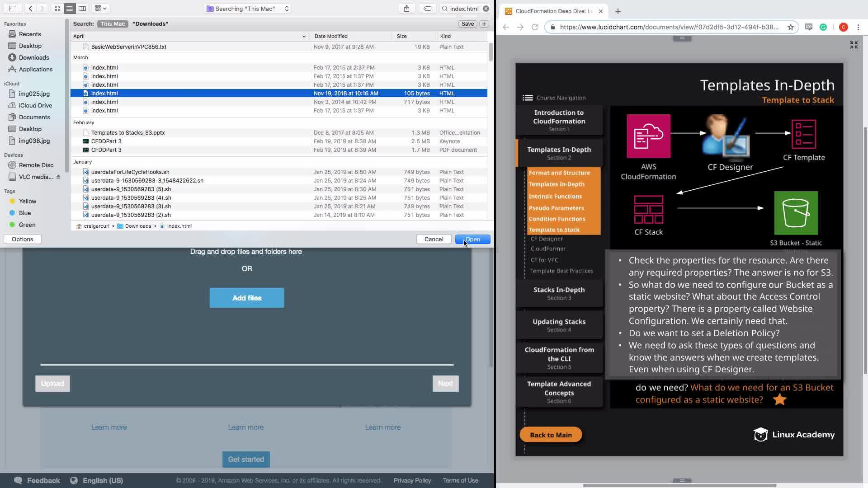The height and width of the screenshot is (488, 868).
Task: Click the Open button
Action: [472, 239]
